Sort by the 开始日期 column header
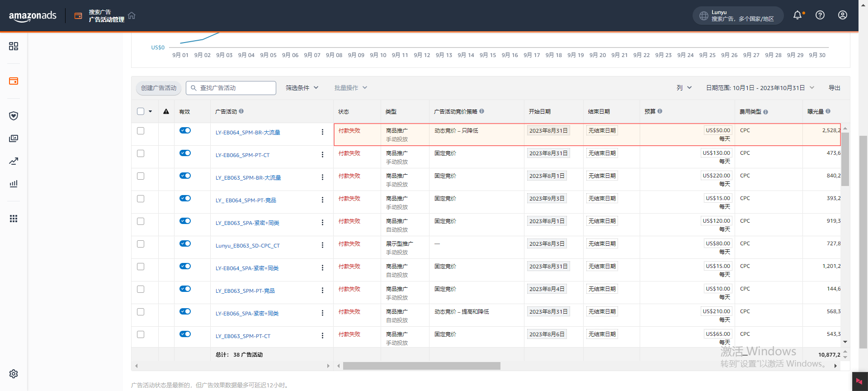Image resolution: width=868 pixels, height=391 pixels. 540,112
